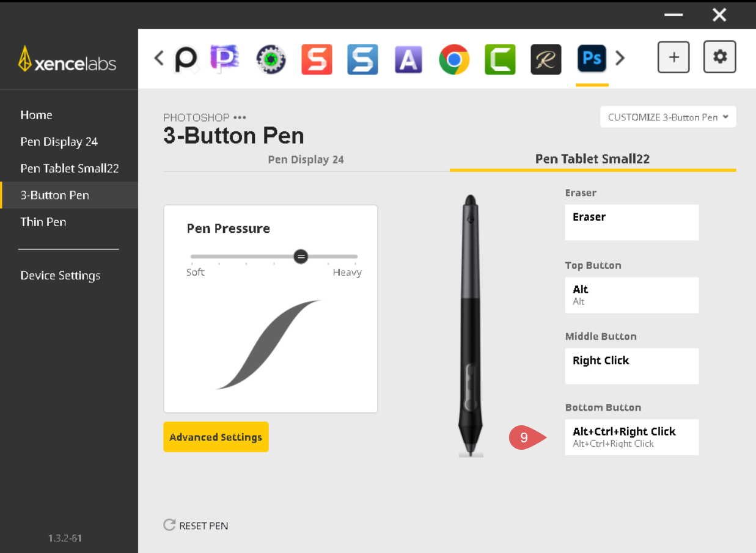Show previous apps with left arrow
The image size is (756, 553).
[159, 58]
